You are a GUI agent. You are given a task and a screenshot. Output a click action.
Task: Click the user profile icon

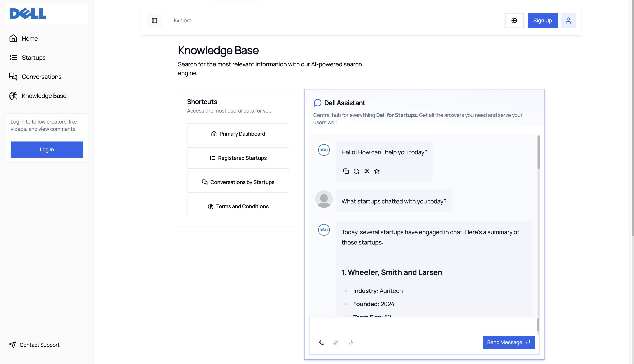point(568,21)
